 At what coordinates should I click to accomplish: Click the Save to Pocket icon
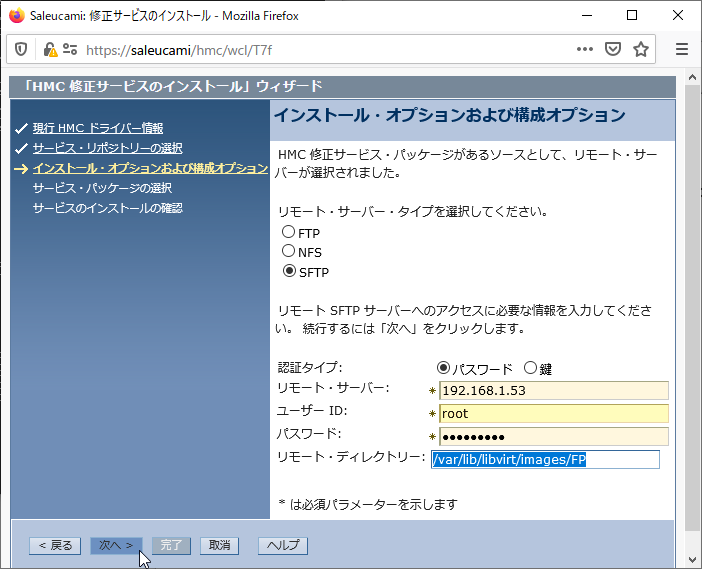coord(613,49)
